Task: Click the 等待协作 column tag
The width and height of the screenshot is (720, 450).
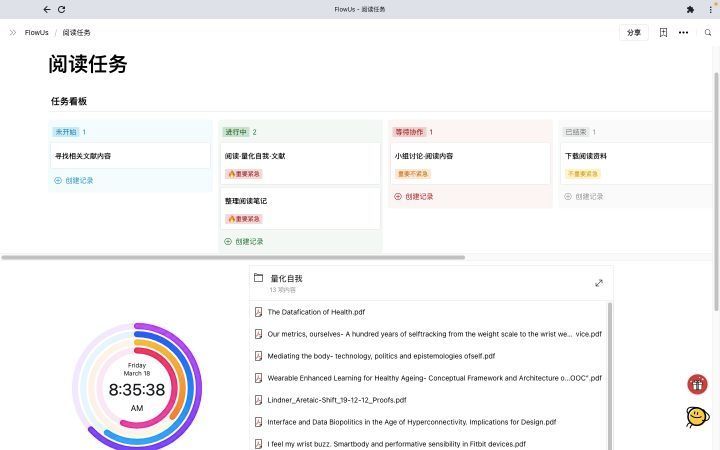Action: point(410,132)
